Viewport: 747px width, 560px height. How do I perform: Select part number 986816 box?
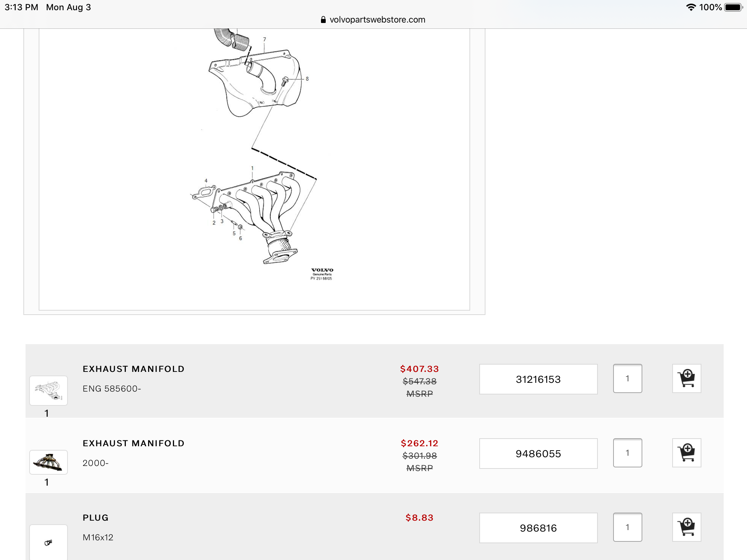click(x=538, y=528)
